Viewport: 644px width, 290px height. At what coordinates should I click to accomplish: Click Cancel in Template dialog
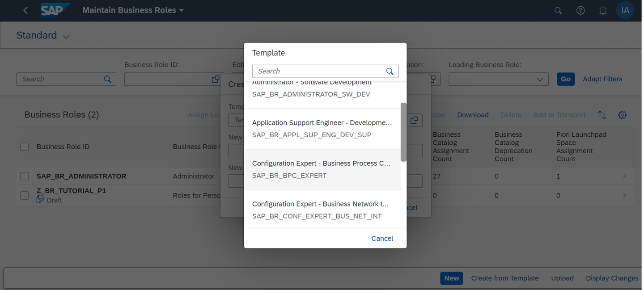tap(382, 238)
